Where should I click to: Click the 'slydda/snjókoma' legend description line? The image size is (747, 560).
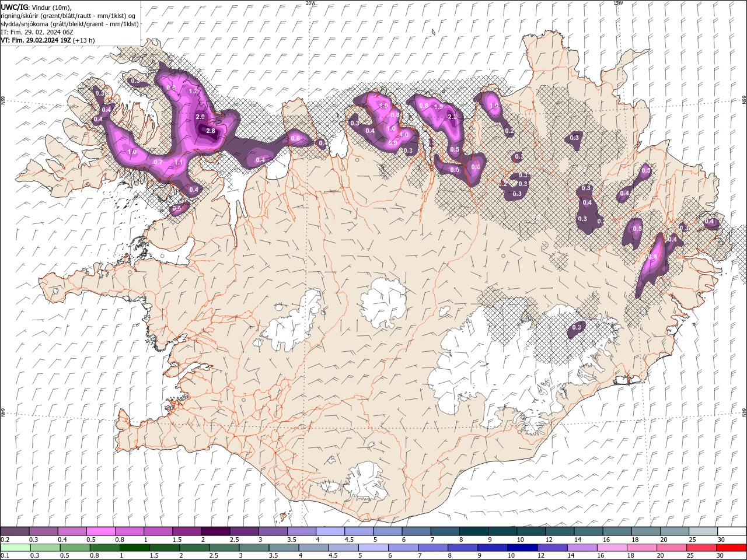(69, 24)
